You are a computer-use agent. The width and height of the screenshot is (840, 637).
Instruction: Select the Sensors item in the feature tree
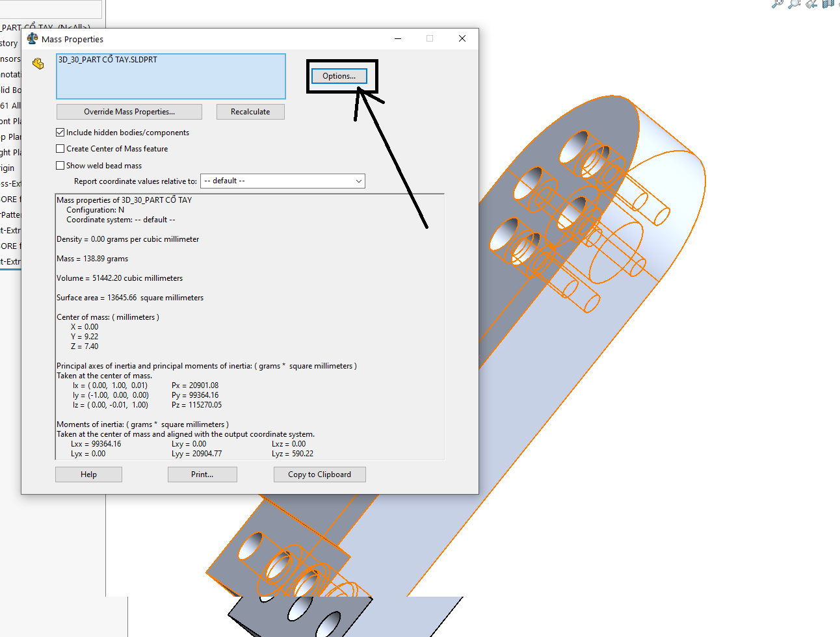tap(10, 59)
